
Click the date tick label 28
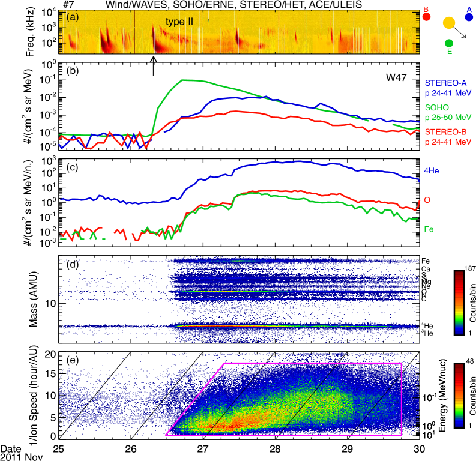(275, 449)
